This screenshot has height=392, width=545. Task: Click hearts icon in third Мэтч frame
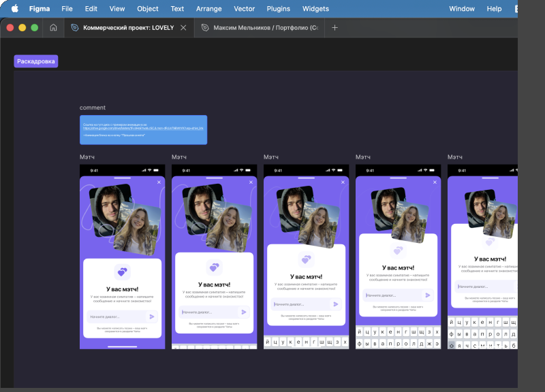click(x=306, y=259)
